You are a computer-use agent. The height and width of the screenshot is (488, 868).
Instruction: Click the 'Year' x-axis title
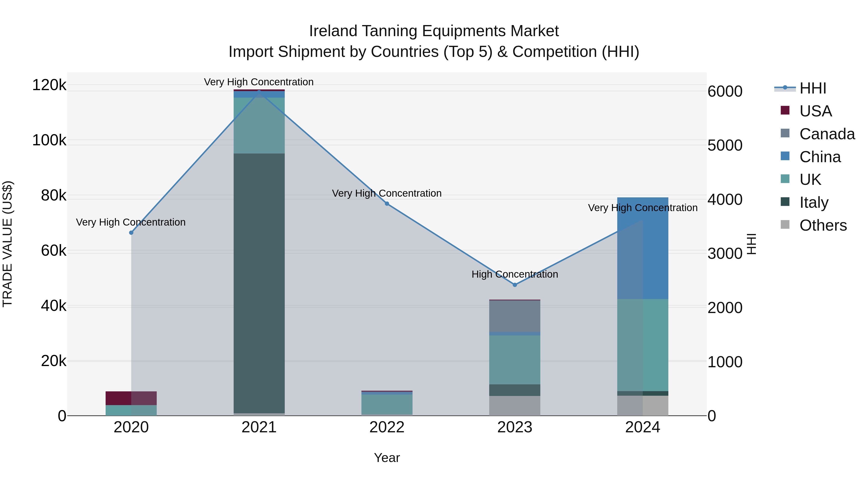tap(387, 458)
